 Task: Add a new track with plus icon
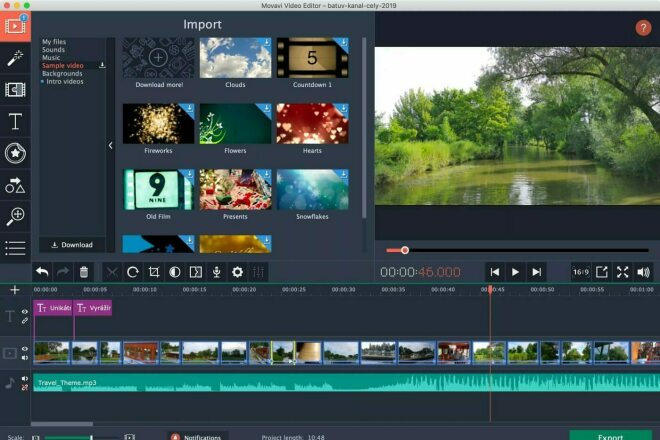[x=15, y=290]
